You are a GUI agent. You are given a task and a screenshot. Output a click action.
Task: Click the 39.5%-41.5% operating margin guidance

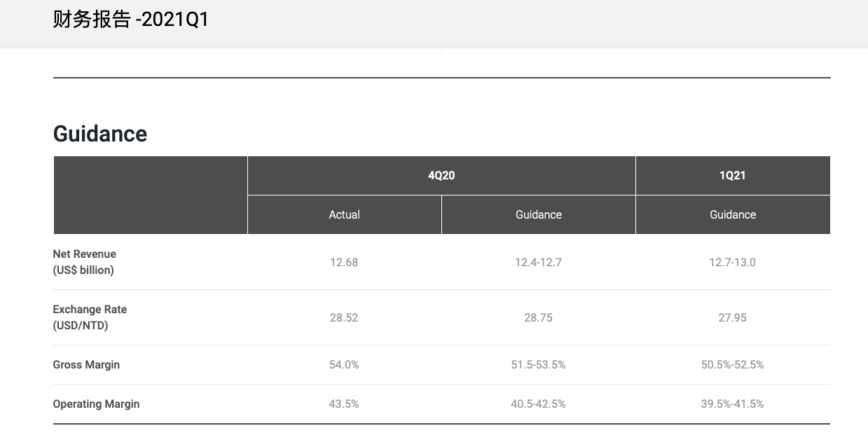tap(732, 404)
